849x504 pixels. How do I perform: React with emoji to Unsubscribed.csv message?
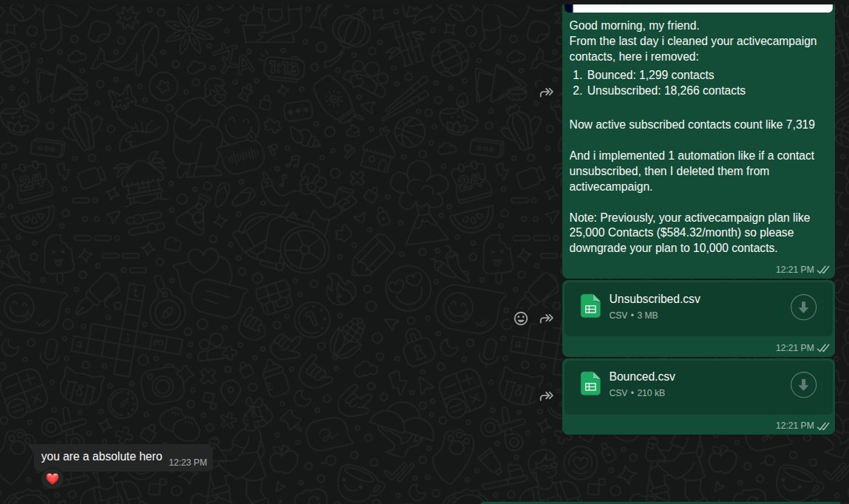click(x=520, y=319)
